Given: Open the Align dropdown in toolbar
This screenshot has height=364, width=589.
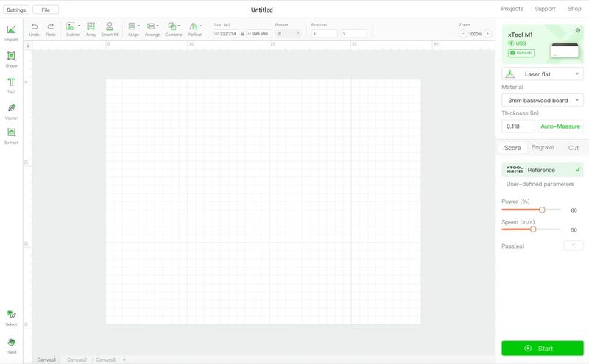Looking at the screenshot, I should click(133, 27).
